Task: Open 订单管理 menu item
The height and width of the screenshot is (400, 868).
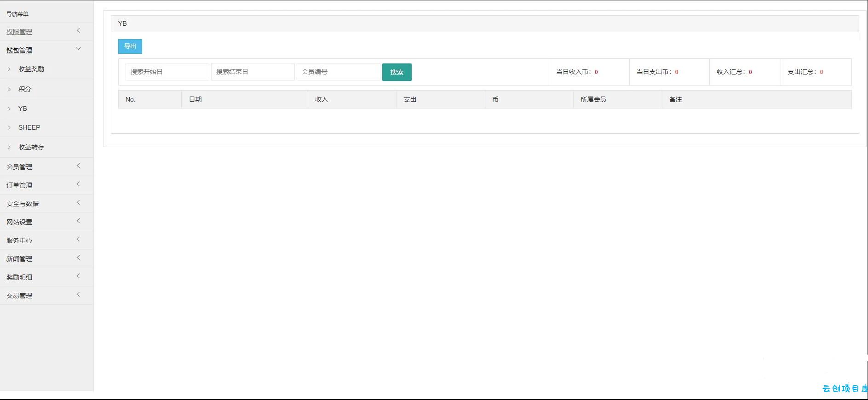Action: (19, 185)
